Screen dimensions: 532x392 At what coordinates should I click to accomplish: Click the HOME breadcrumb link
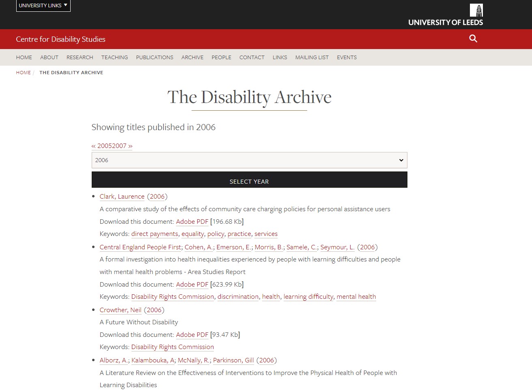pyautogui.click(x=23, y=72)
